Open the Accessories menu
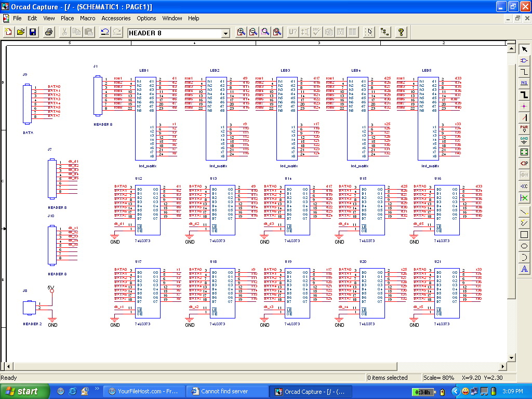 point(116,18)
